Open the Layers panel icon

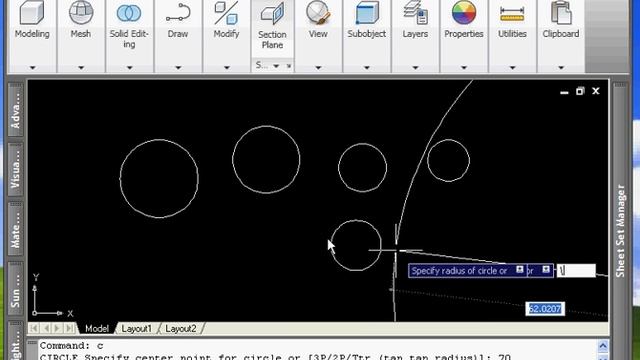tap(415, 13)
